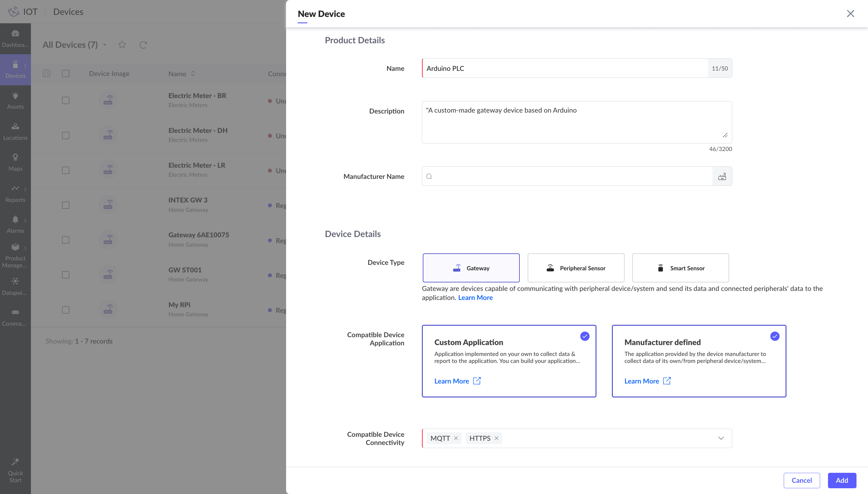Choose Smart Sensor device type
The height and width of the screenshot is (494, 868).
[680, 268]
